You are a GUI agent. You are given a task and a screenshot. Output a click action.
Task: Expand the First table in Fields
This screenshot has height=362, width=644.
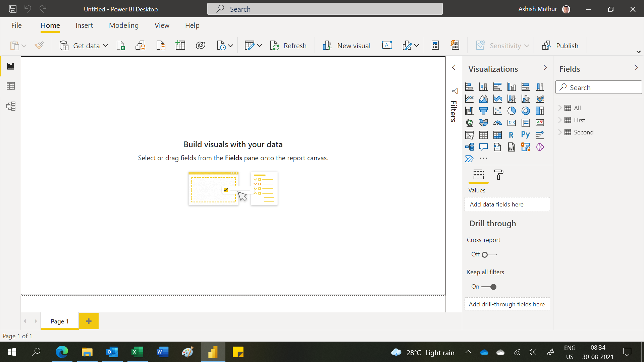click(x=560, y=120)
